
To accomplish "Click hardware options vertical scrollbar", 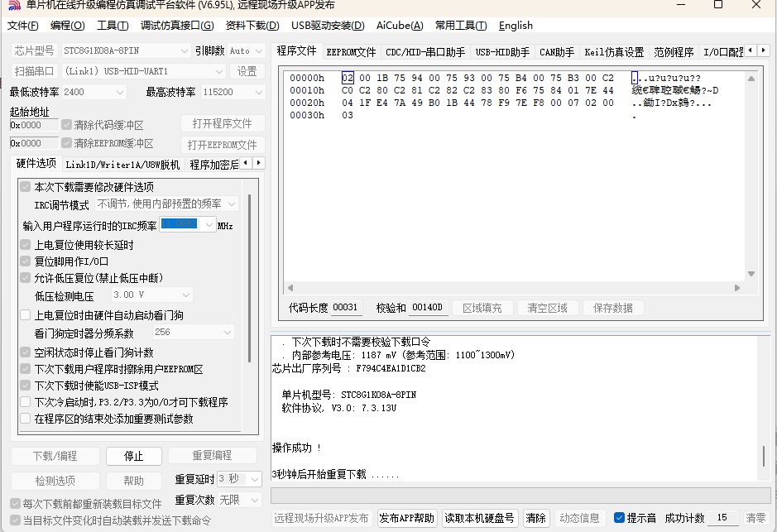I will (x=249, y=277).
